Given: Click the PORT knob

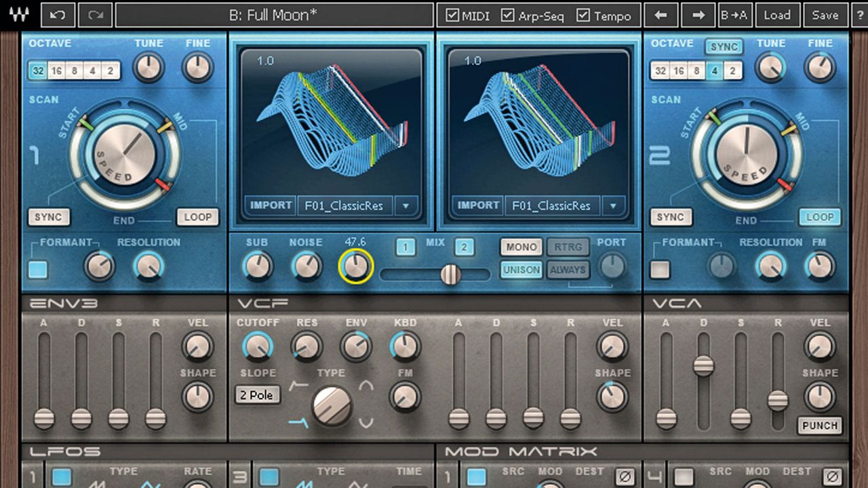Looking at the screenshot, I should (612, 266).
